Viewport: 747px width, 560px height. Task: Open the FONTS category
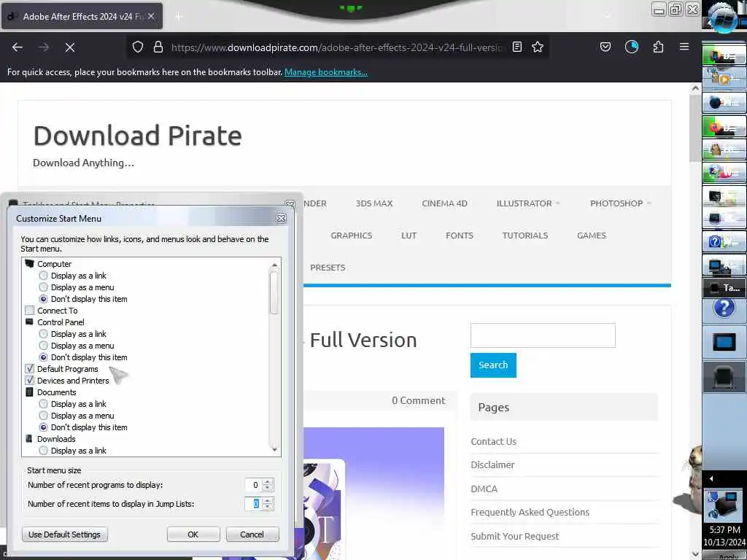(x=460, y=236)
